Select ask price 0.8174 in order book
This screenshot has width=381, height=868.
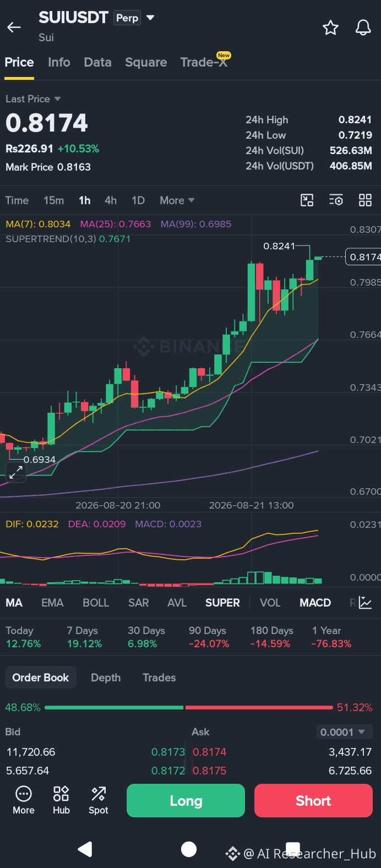[209, 752]
